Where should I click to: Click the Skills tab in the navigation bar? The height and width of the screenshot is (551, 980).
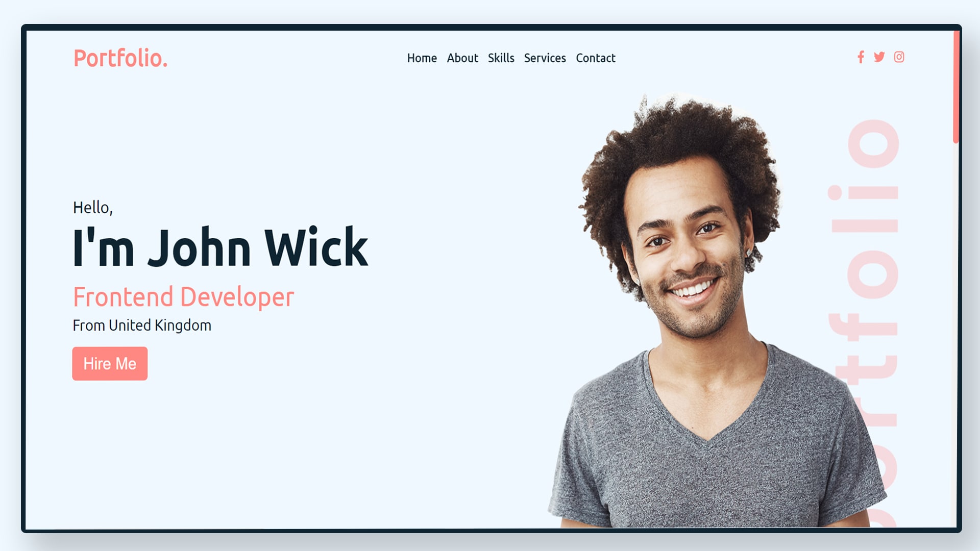501,58
